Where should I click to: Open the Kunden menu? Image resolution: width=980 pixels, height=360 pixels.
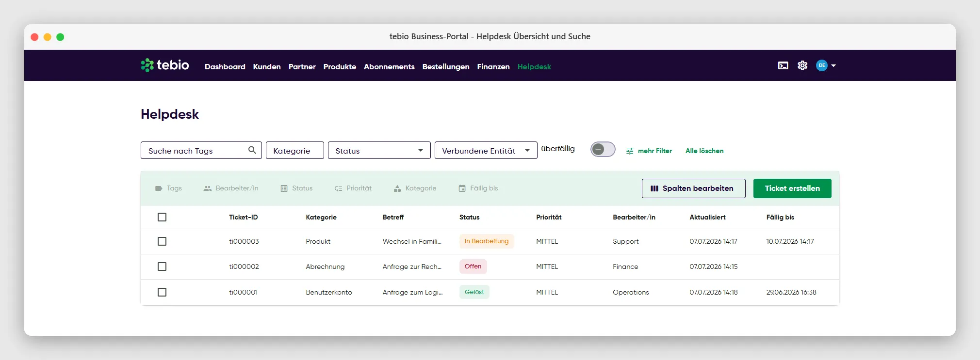(x=267, y=67)
